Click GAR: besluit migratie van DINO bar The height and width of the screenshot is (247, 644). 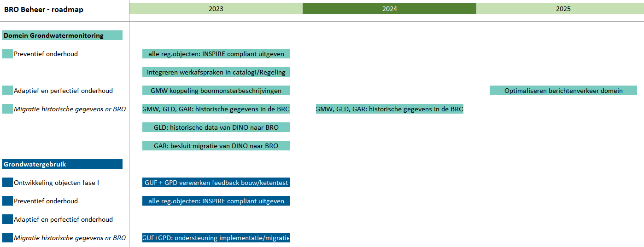click(216, 146)
